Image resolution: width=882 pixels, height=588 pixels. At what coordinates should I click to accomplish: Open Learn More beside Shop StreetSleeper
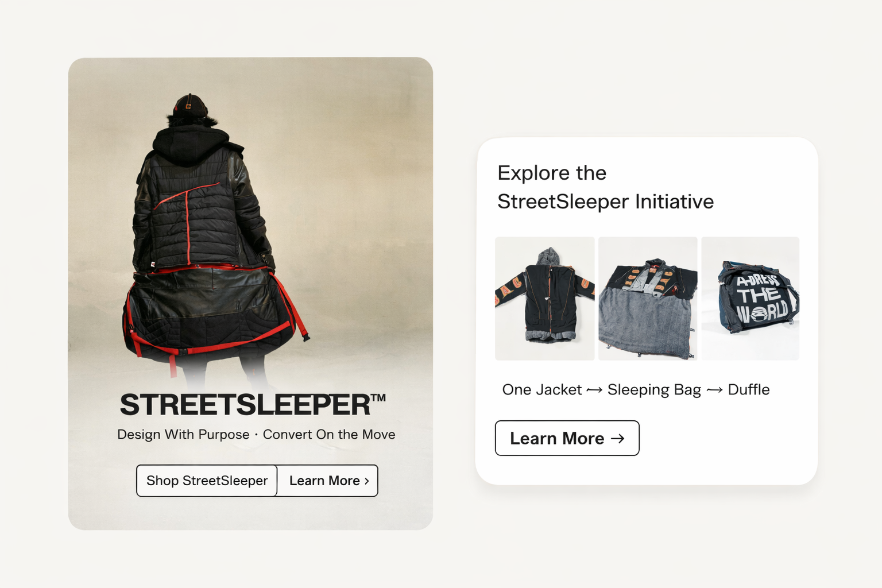(x=327, y=481)
